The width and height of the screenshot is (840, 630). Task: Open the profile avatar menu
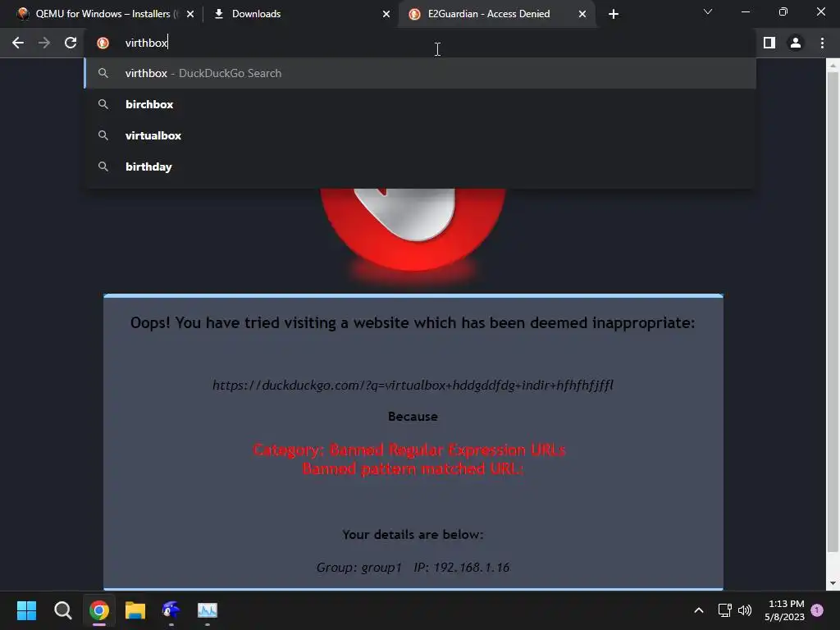coord(796,43)
